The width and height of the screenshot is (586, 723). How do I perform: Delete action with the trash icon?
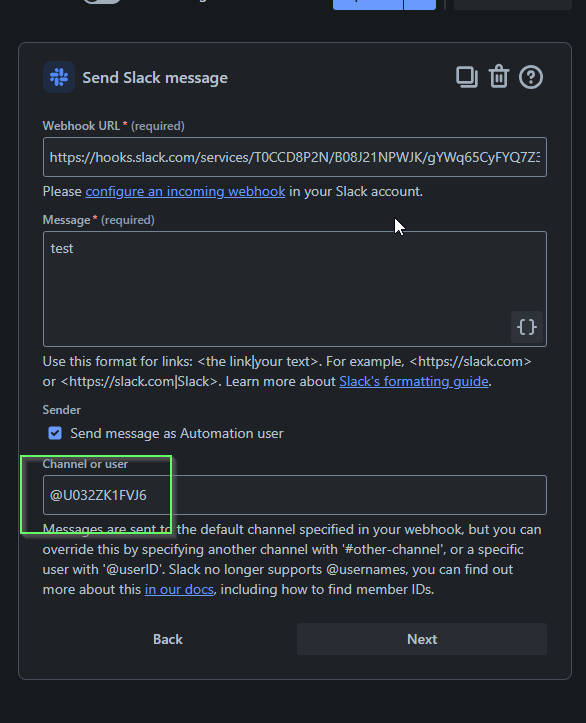tap(499, 77)
